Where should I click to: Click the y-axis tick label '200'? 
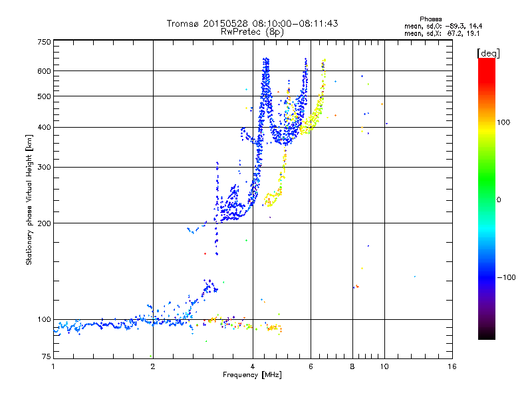pos(44,223)
